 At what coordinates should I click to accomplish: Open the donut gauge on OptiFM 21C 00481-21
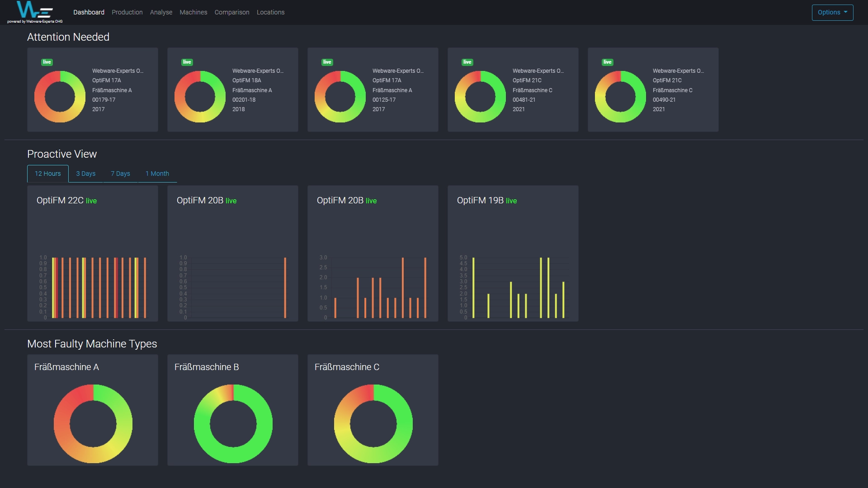tap(480, 96)
